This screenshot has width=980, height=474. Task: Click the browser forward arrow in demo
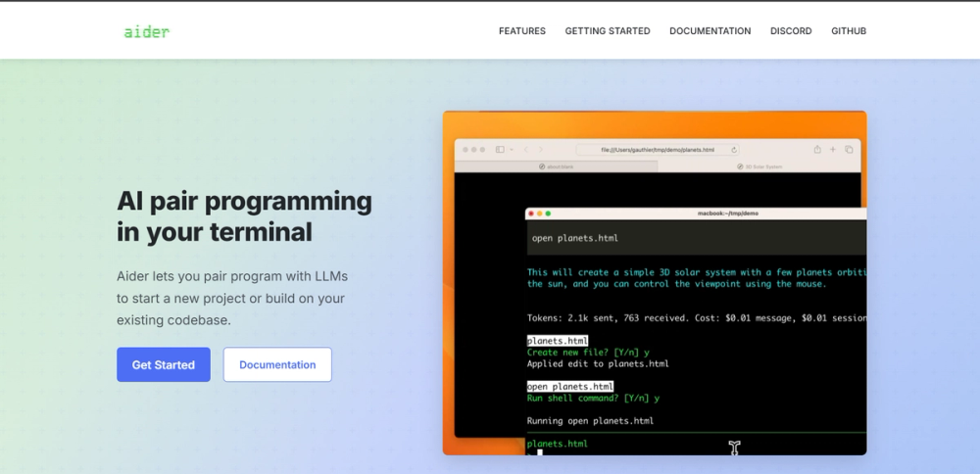(541, 149)
